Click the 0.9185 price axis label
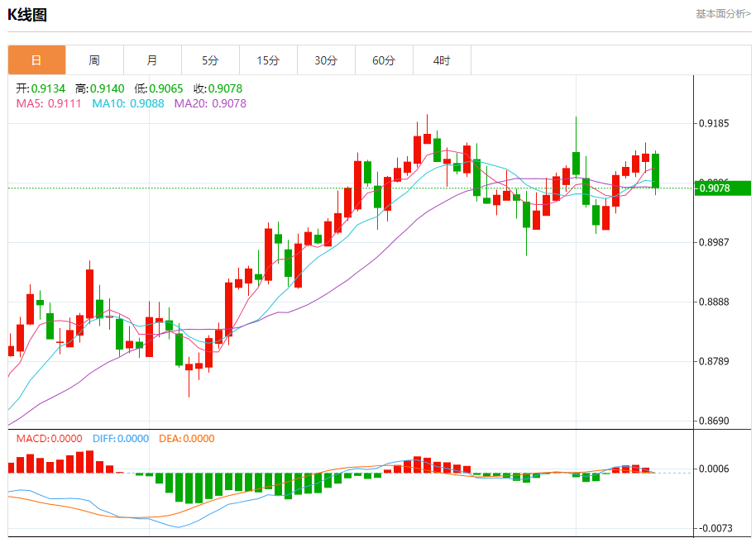Screen dimensions: 756x538 (x=714, y=123)
